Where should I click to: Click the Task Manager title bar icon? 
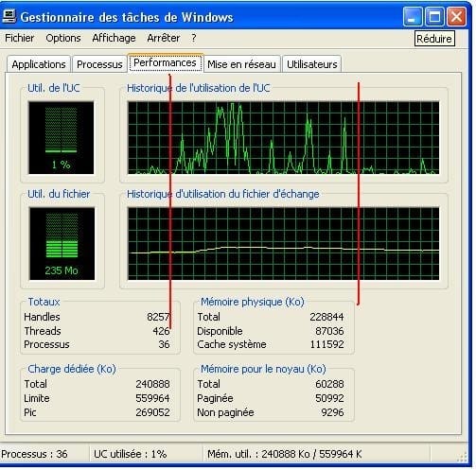click(x=9, y=16)
